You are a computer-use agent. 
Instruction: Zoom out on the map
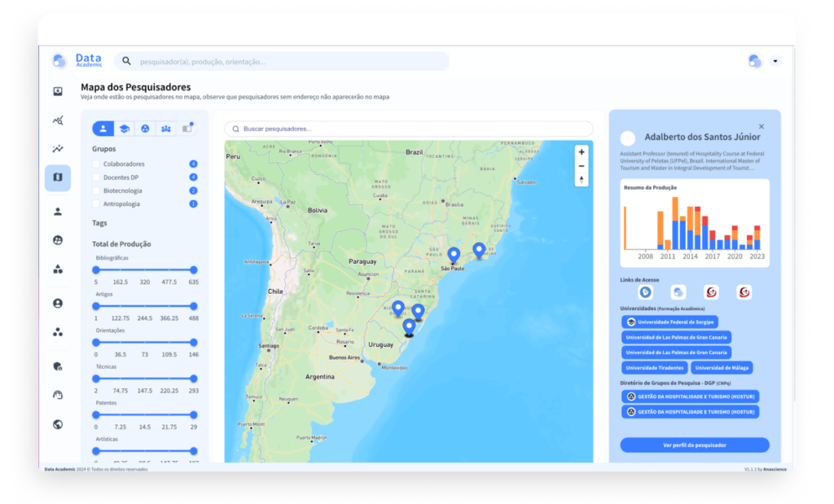[x=582, y=166]
